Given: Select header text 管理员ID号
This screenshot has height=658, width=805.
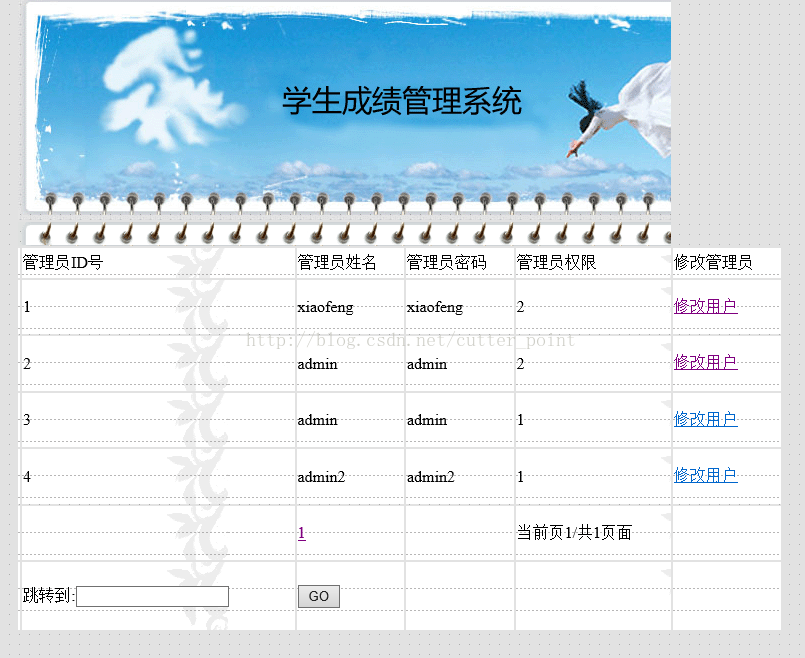Looking at the screenshot, I should (63, 262).
